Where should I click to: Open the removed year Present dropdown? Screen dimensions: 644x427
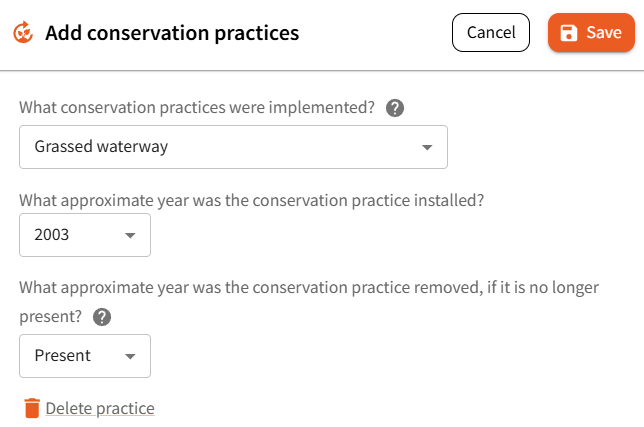coord(85,356)
